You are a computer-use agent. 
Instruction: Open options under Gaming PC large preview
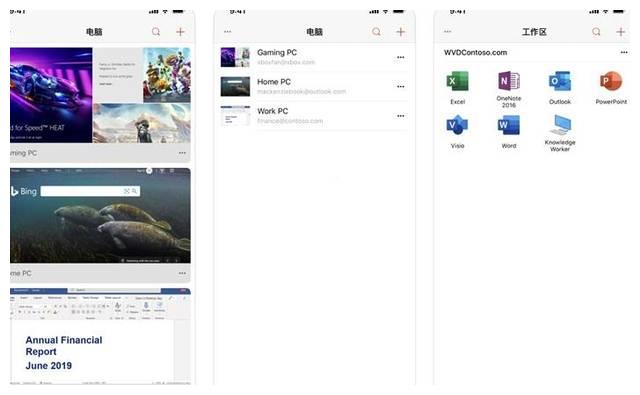(x=182, y=153)
